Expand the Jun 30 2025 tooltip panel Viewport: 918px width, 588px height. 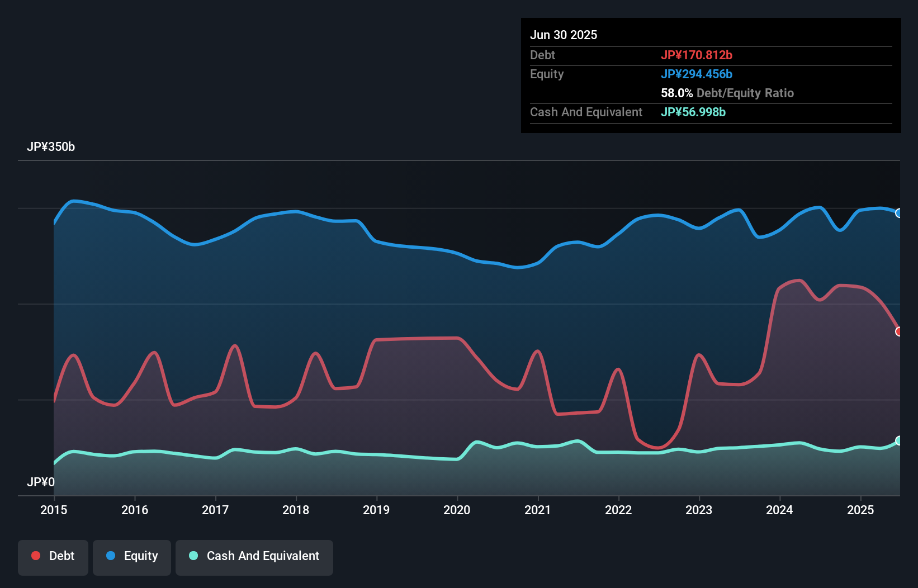click(564, 35)
